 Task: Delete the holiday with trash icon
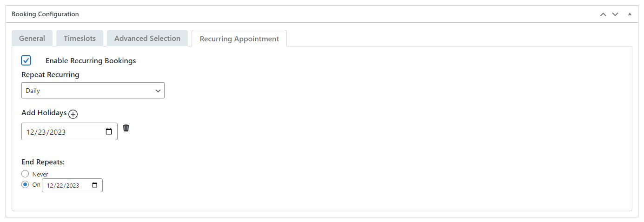(126, 128)
